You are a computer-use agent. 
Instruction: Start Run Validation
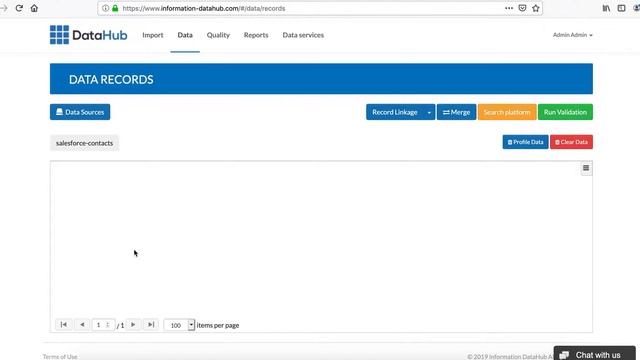pyautogui.click(x=565, y=112)
